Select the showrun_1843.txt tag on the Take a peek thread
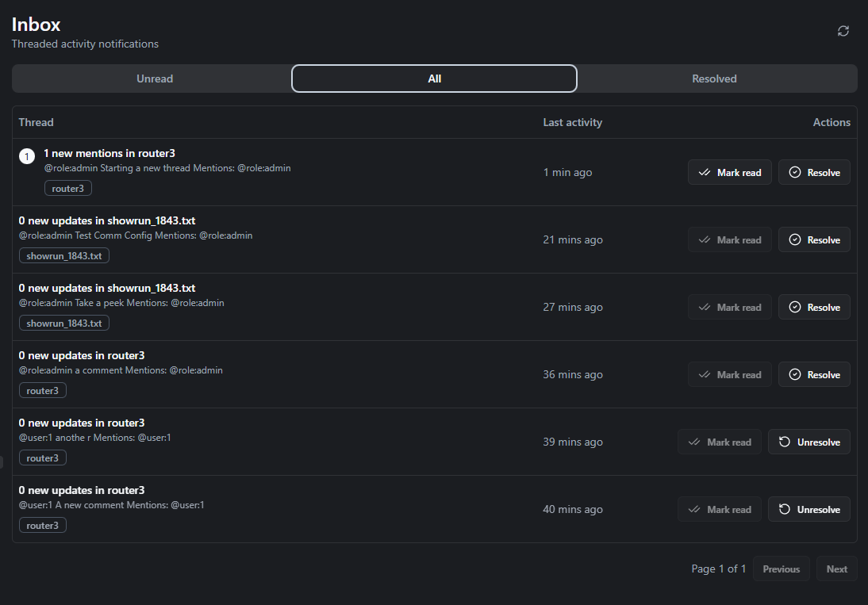868x605 pixels. click(63, 323)
